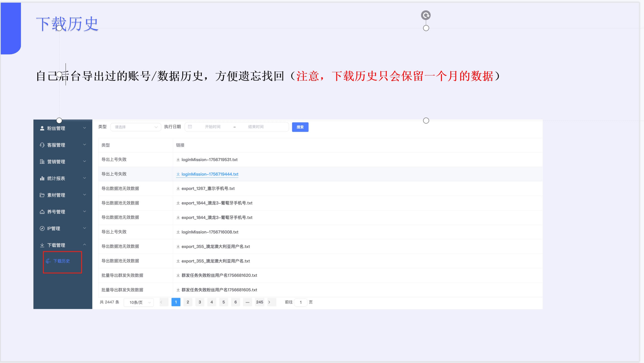Click the 下载管理 download arrow icon

[x=42, y=245]
